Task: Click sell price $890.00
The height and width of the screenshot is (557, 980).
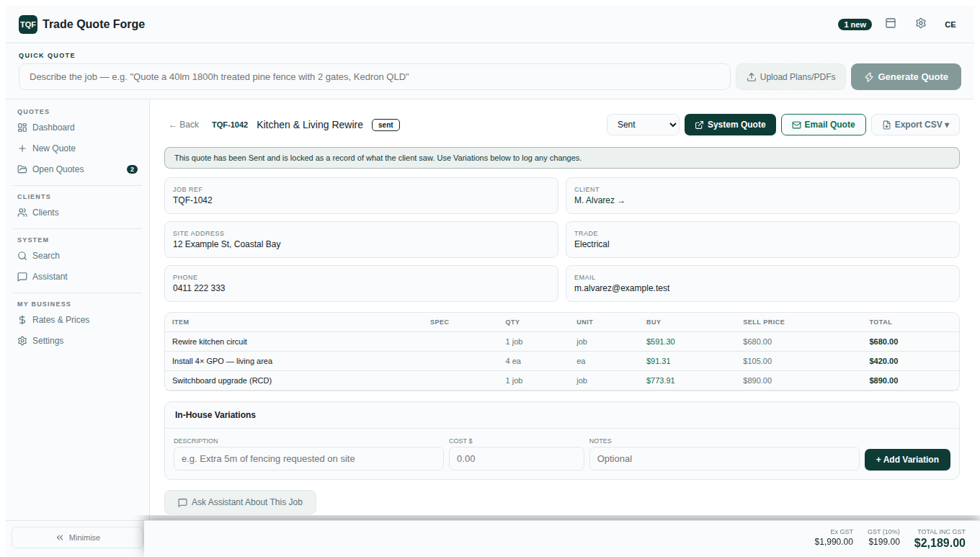Action: click(757, 380)
